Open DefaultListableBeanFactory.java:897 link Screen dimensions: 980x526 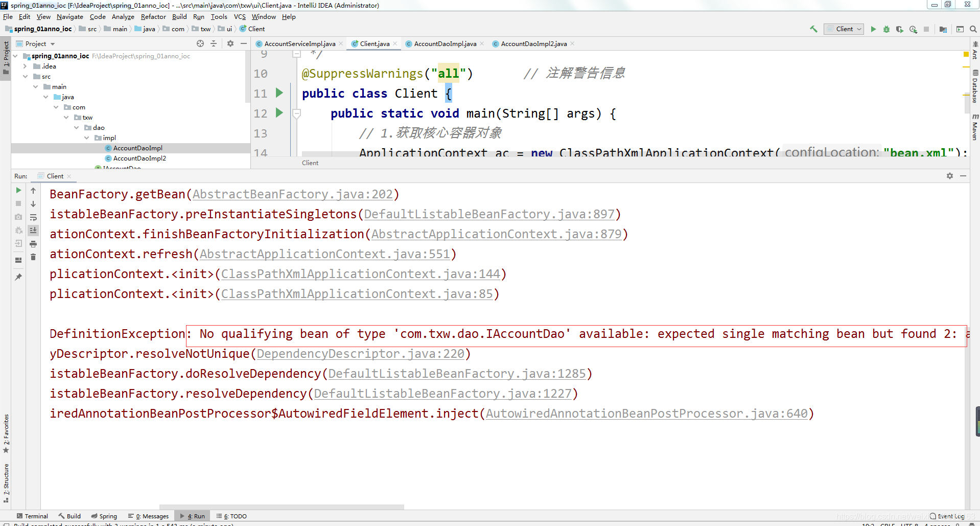point(489,214)
